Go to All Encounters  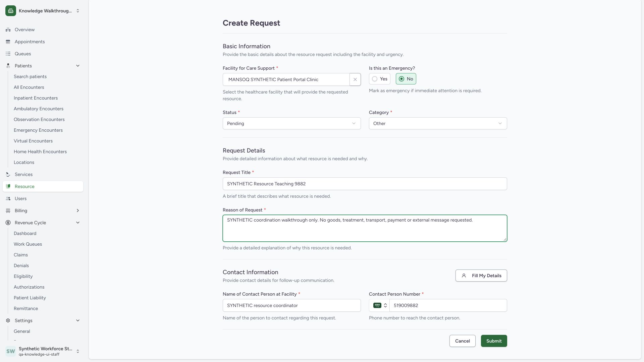[29, 87]
